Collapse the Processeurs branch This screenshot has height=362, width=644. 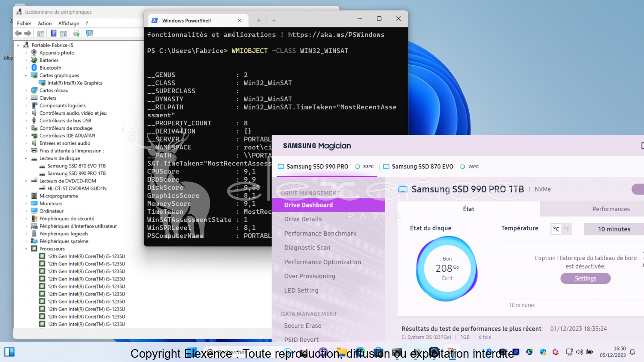(x=26, y=249)
